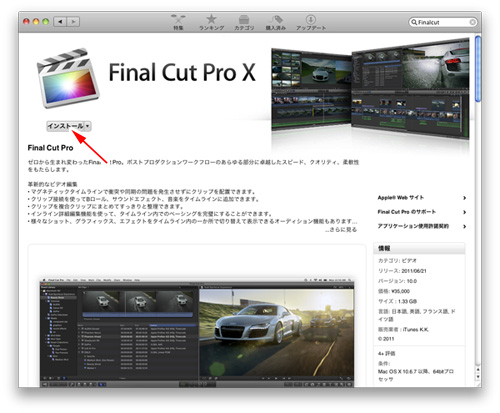The height and width of the screenshot is (413, 500).
Task: Click the banner image of dual monitors
Action: pyautogui.click(x=370, y=89)
